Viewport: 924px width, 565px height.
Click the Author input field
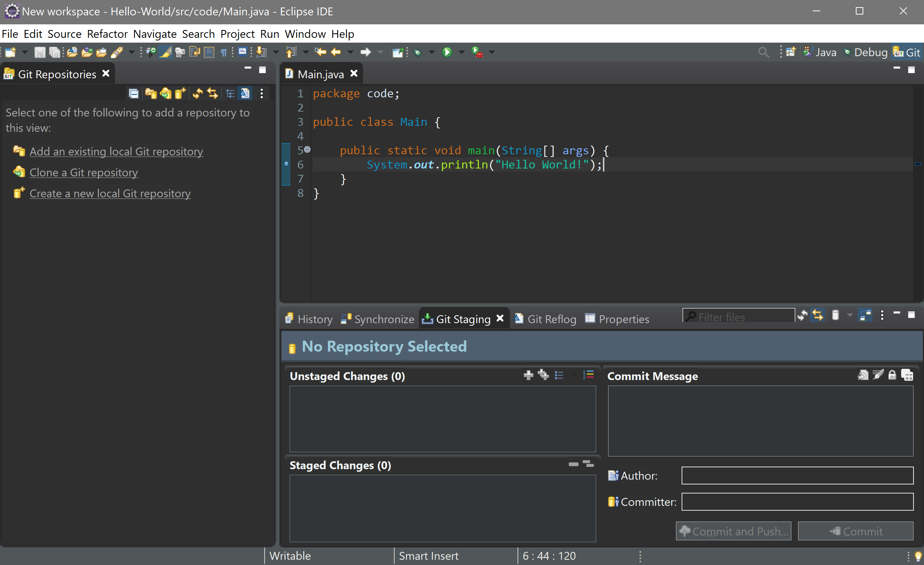(797, 476)
